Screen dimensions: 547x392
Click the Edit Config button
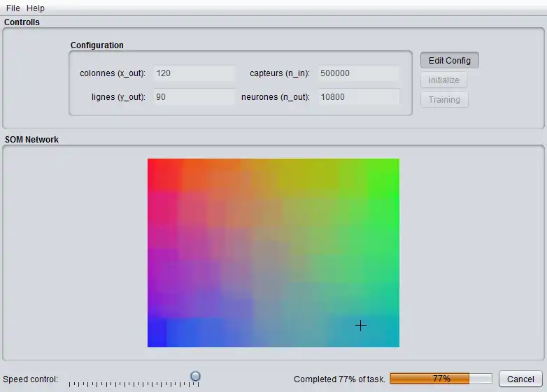pyautogui.click(x=449, y=60)
